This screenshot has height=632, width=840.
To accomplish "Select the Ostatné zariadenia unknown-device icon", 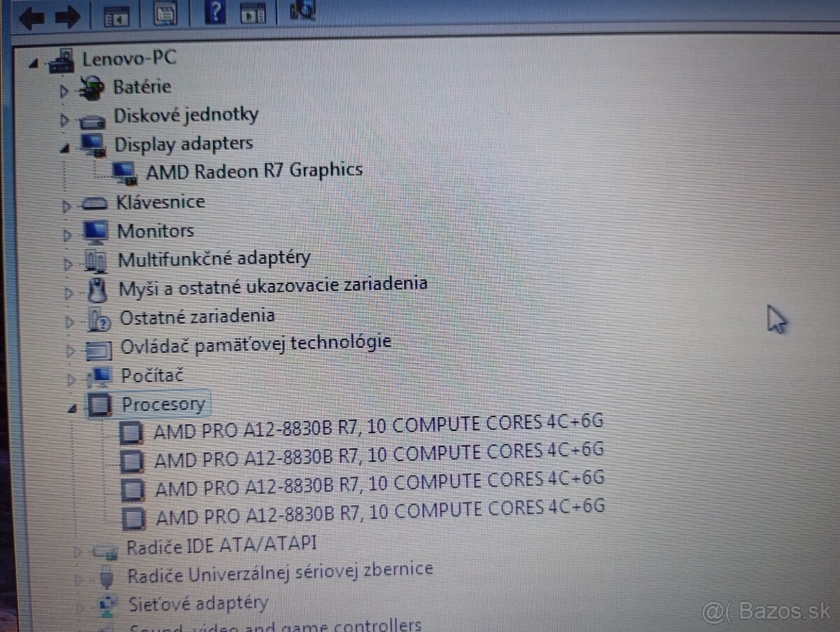I will click(99, 318).
